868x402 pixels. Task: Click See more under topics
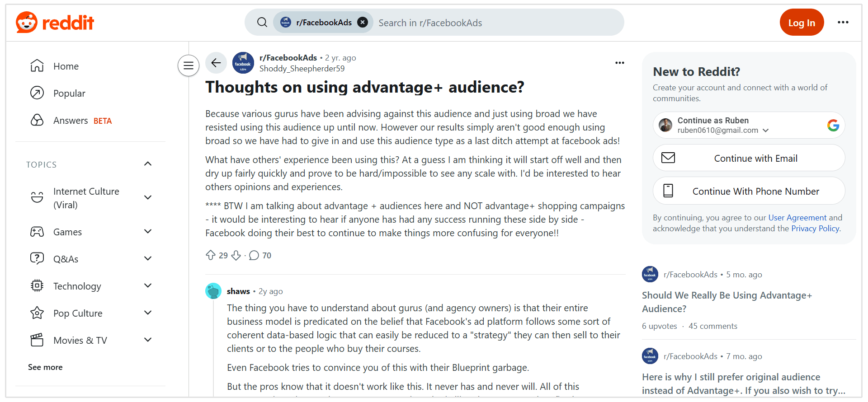point(45,367)
